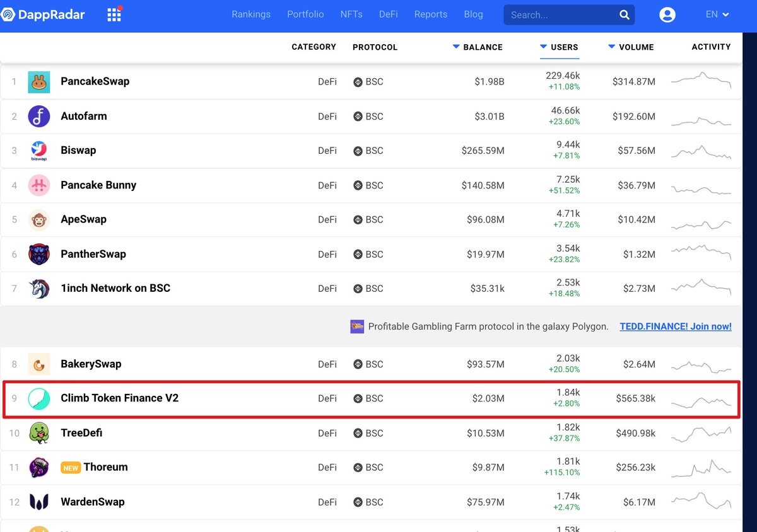Open the EN language dropdown

click(x=717, y=14)
